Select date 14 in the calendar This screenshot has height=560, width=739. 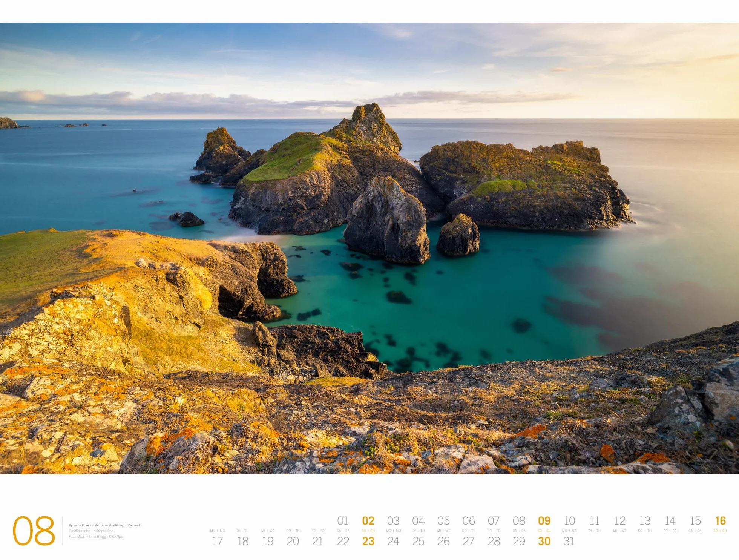[x=670, y=521]
